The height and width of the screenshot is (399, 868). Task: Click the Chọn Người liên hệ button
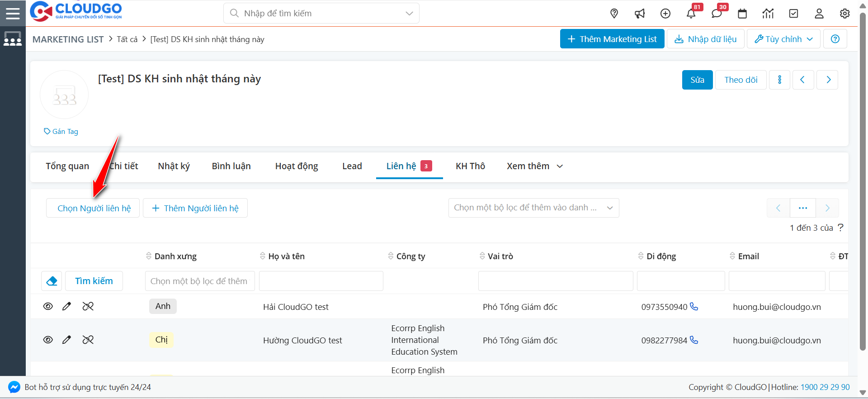(94, 208)
